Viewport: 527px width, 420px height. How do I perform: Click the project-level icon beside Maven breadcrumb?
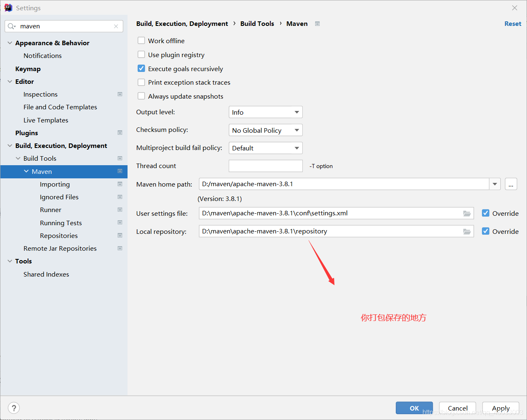(317, 24)
